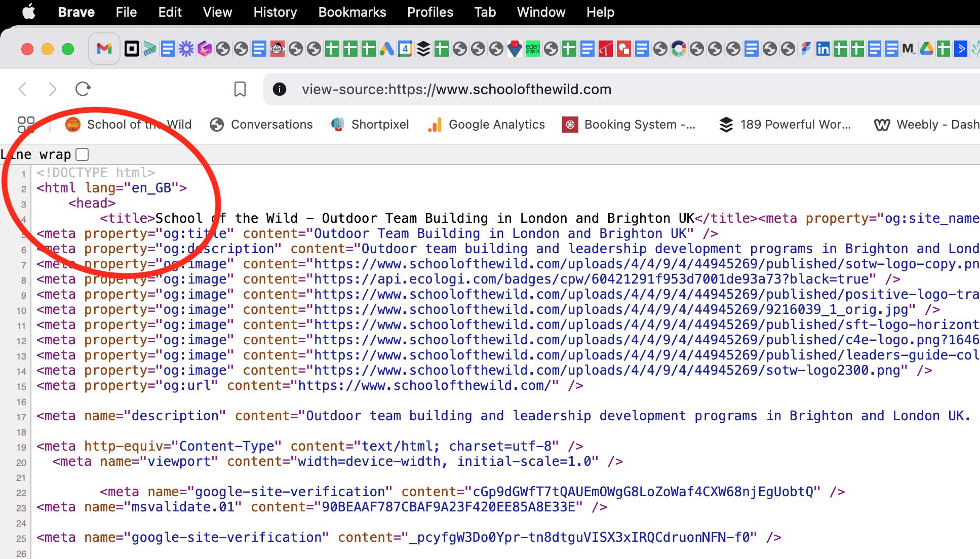The image size is (980, 559).
Task: Open the Google Analytics bookmark
Action: tap(486, 125)
